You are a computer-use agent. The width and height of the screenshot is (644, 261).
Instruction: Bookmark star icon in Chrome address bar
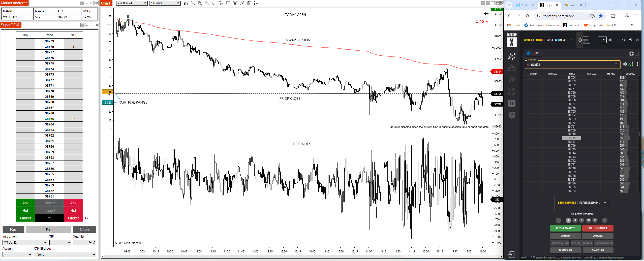point(601,16)
